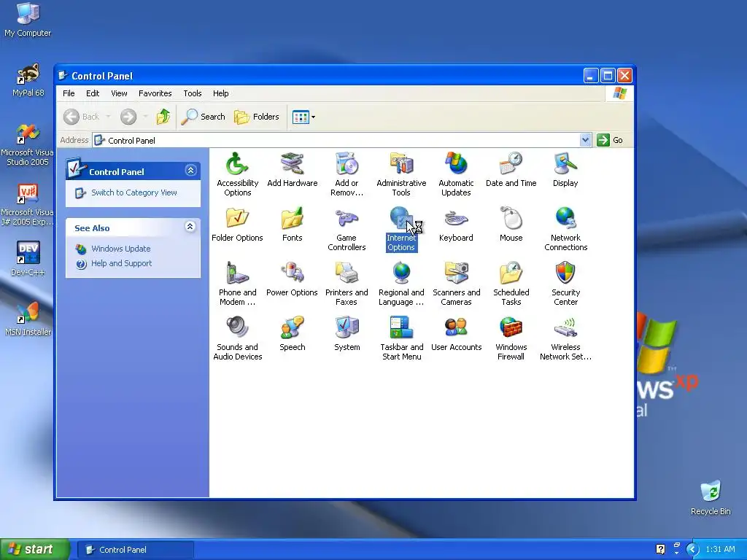Open the Edit menu

click(93, 93)
